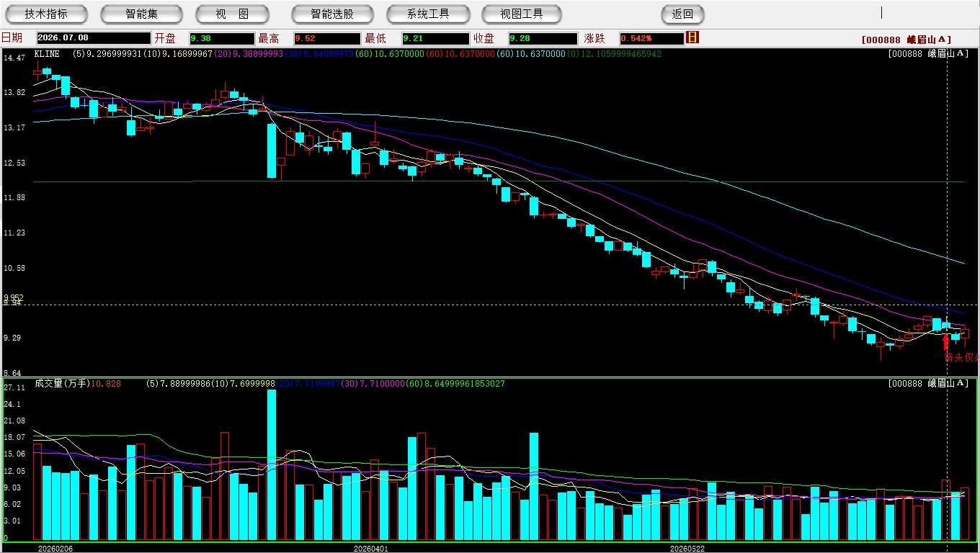
Task: Open the 系统工具 menu
Action: [x=428, y=14]
